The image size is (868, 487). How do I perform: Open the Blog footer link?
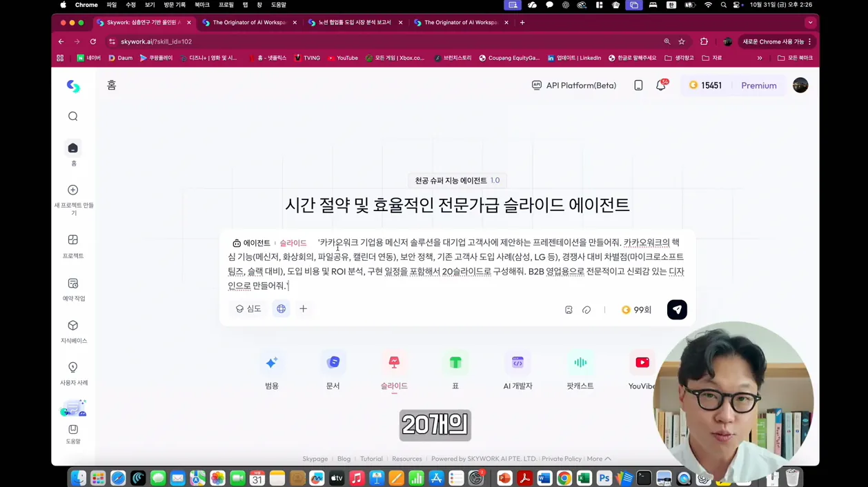(344, 459)
